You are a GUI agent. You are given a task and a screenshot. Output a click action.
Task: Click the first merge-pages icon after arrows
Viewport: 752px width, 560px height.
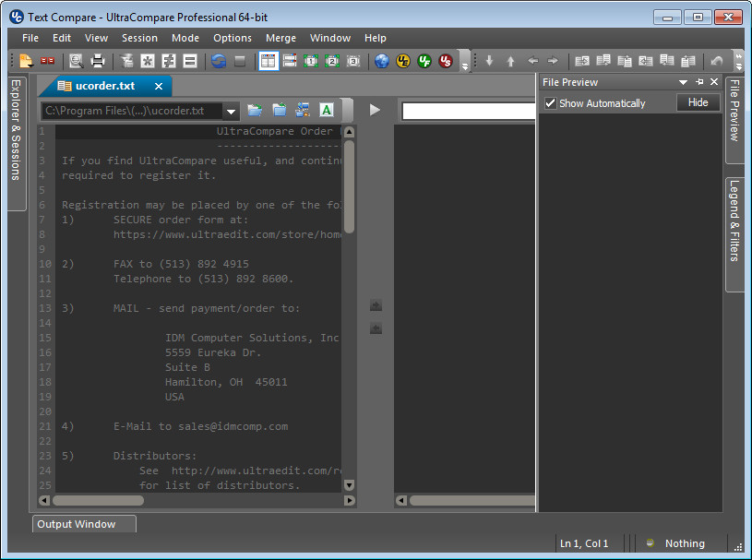click(581, 61)
